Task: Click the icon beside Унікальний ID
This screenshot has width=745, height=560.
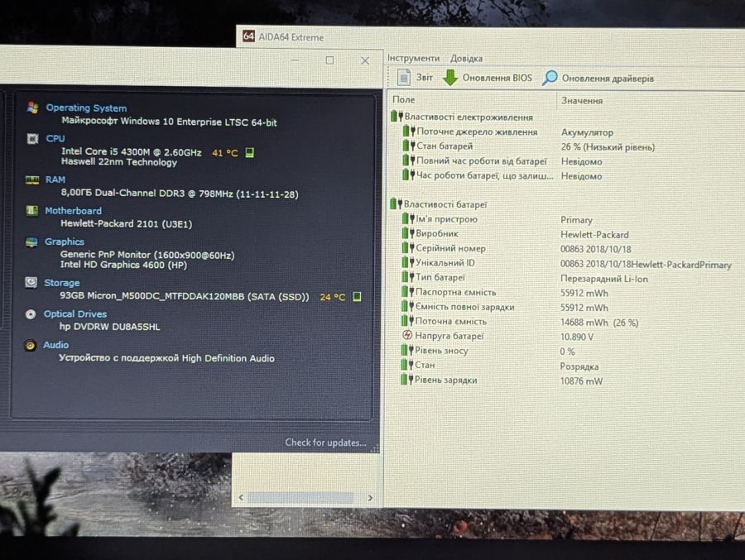Action: point(408,262)
